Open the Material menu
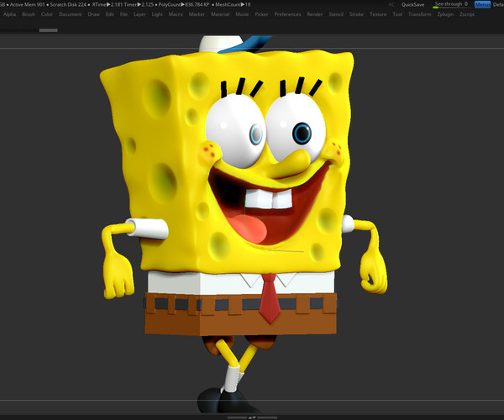The width and height of the screenshot is (504, 420). coord(220,14)
